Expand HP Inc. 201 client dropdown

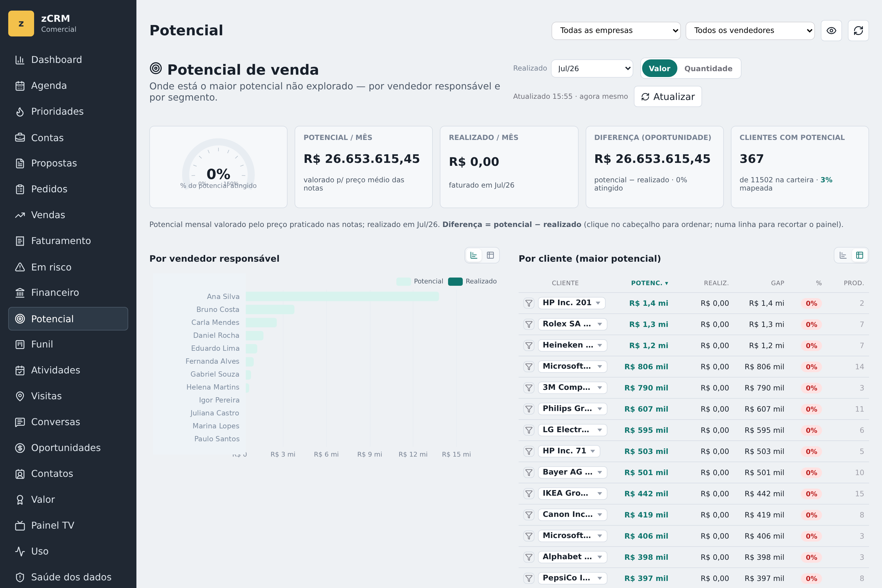[572, 303]
